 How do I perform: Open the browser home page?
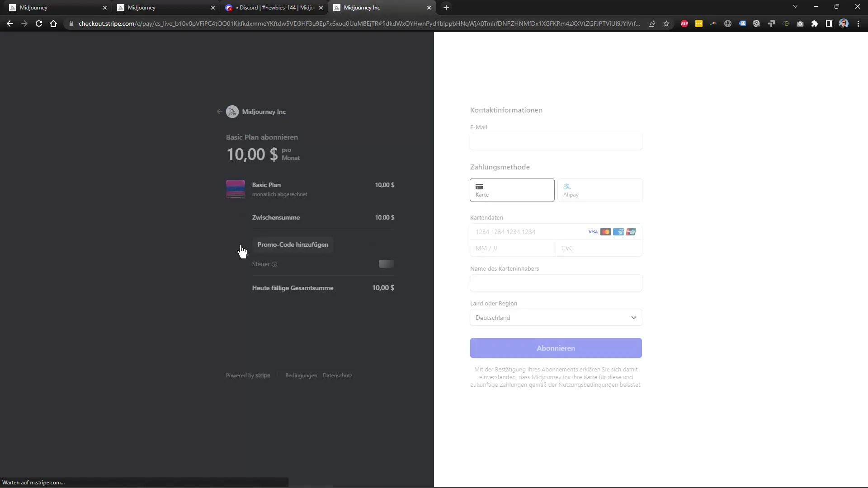point(53,23)
